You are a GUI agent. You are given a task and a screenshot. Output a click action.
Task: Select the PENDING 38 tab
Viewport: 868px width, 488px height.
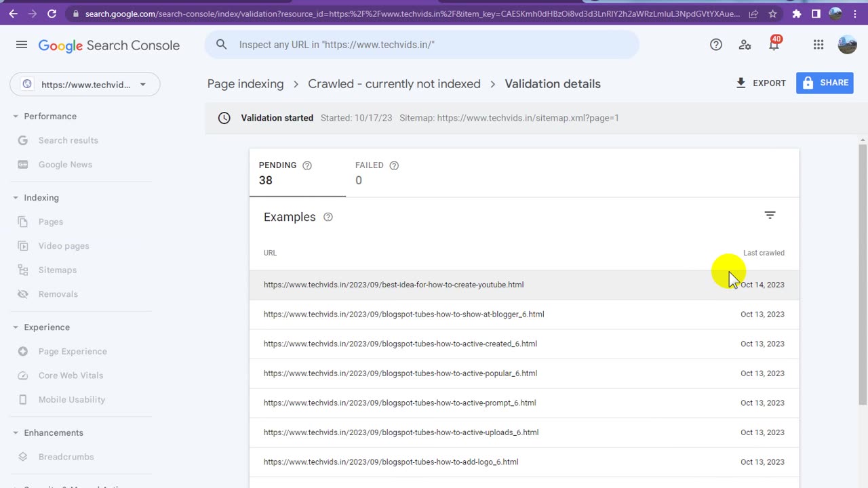(x=298, y=174)
